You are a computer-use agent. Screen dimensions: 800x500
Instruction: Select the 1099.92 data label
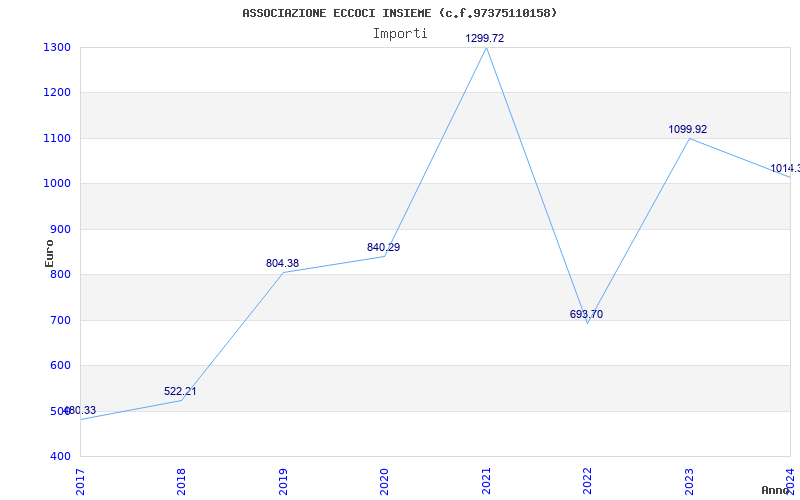pos(688,130)
